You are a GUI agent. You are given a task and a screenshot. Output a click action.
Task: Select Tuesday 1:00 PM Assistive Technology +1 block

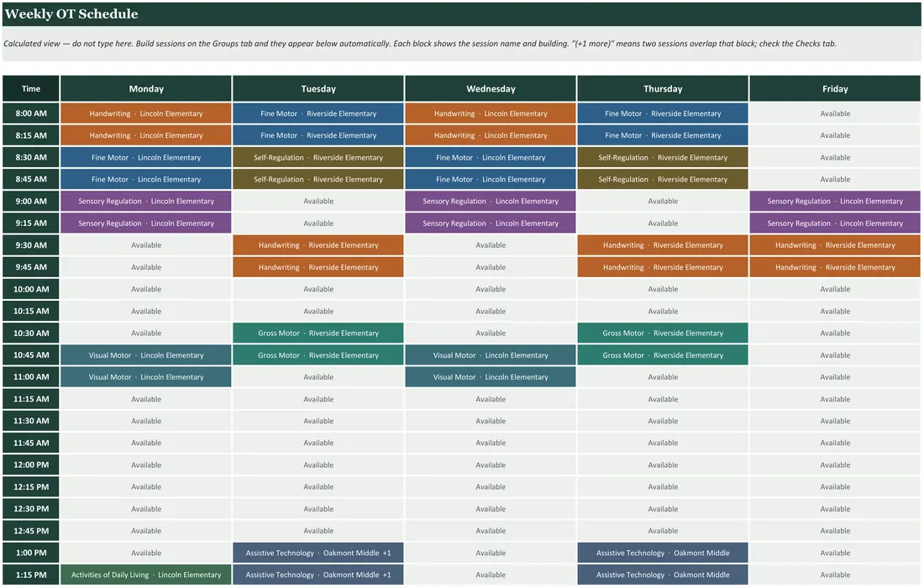pyautogui.click(x=318, y=553)
